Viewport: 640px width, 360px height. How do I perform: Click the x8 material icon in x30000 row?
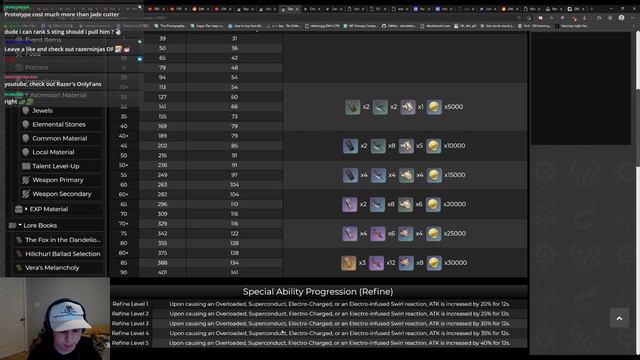(x=406, y=263)
